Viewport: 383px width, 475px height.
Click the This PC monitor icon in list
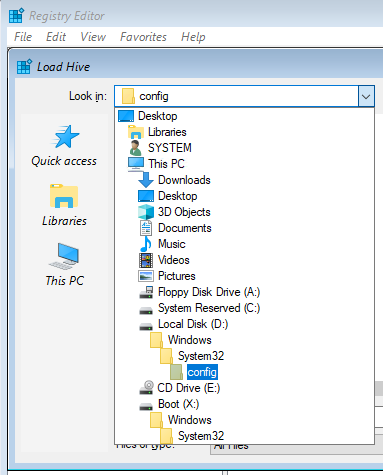(136, 164)
